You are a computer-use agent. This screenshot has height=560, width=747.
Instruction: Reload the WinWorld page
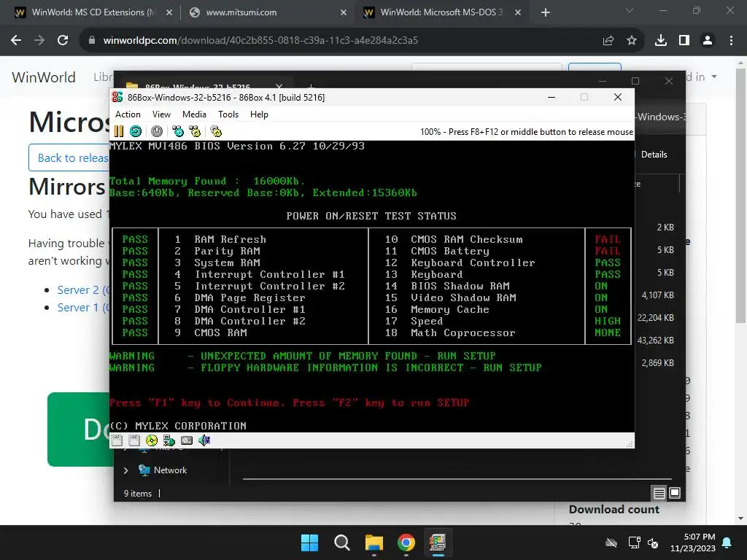[x=63, y=41]
